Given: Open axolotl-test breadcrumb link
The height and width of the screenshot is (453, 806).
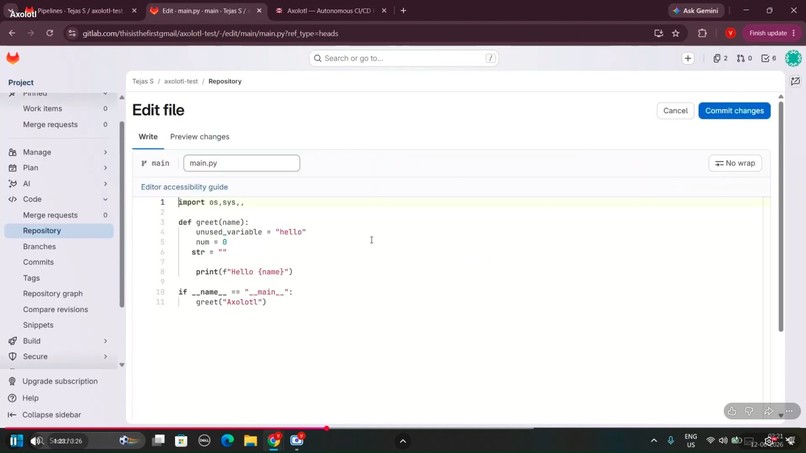Looking at the screenshot, I should (181, 81).
